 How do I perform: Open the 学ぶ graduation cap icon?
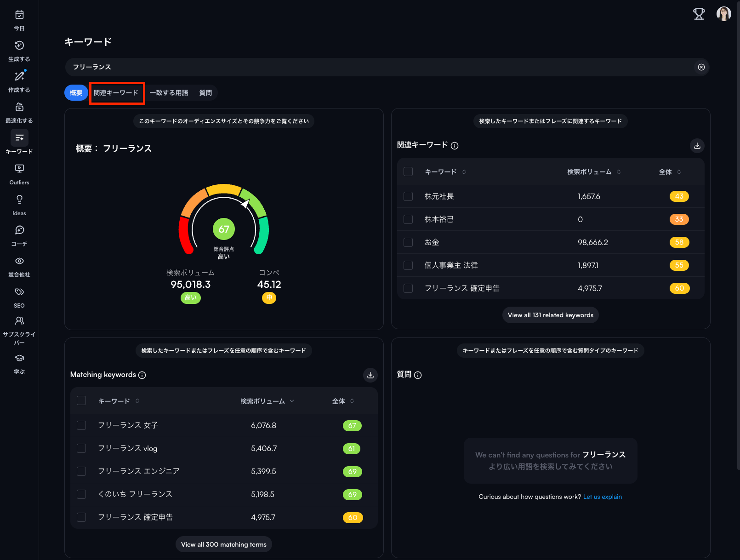[x=19, y=358]
